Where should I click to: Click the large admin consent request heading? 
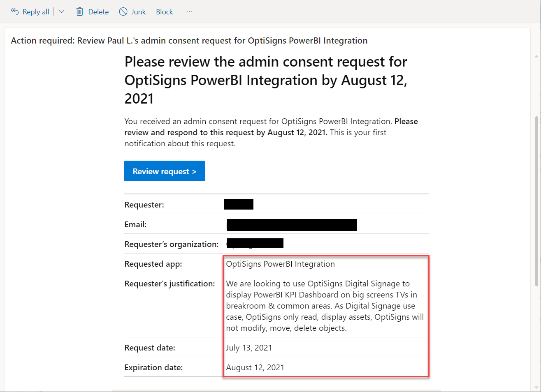266,80
